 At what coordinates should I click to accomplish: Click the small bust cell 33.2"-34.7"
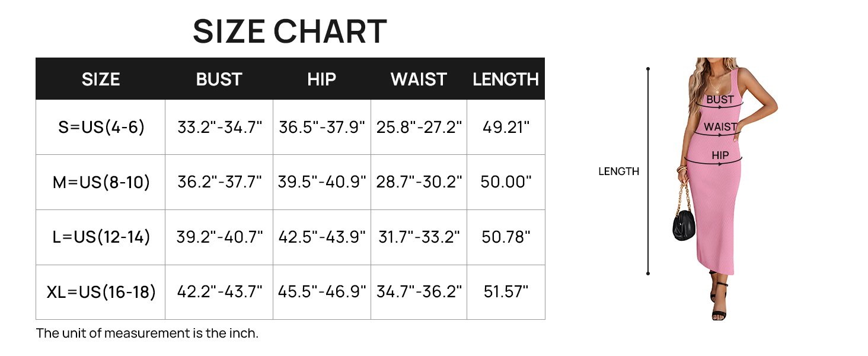pyautogui.click(x=219, y=127)
